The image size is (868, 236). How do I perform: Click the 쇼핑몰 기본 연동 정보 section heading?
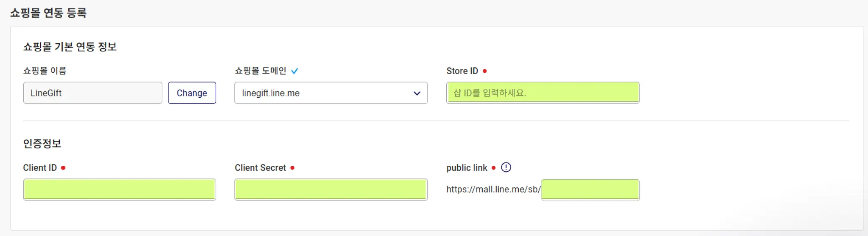pyautogui.click(x=70, y=47)
